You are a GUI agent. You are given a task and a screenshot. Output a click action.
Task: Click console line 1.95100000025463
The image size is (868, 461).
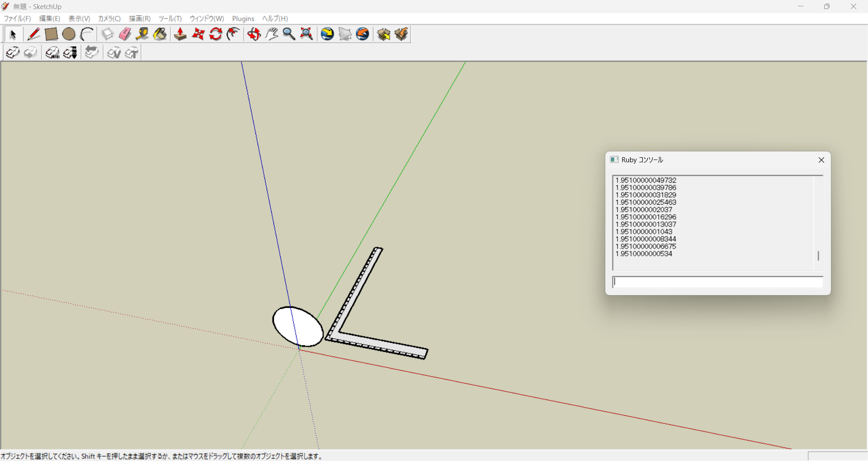646,202
